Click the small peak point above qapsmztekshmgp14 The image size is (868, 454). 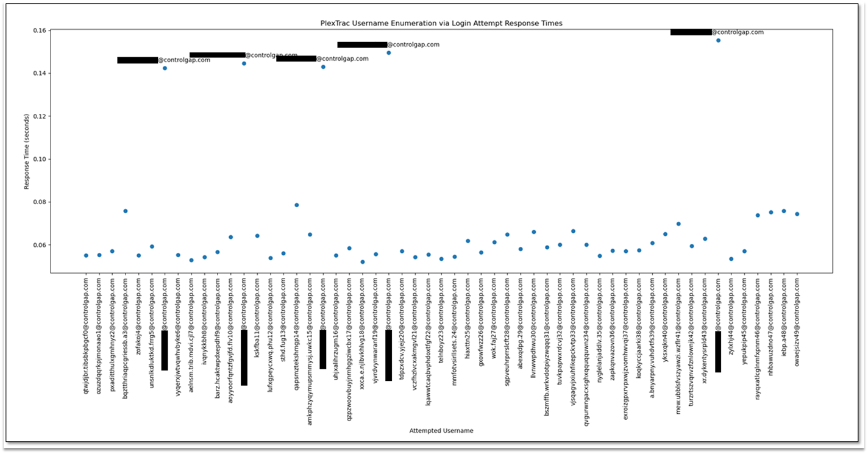[296, 206]
